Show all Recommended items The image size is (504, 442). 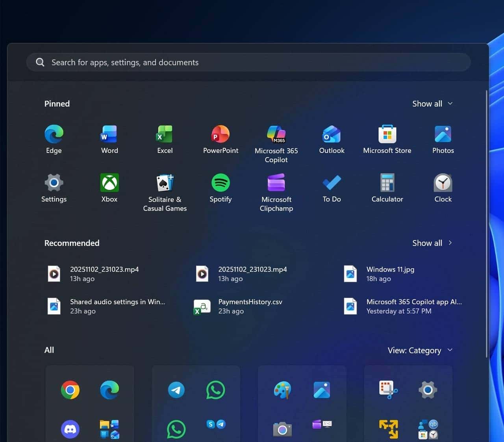click(x=432, y=243)
